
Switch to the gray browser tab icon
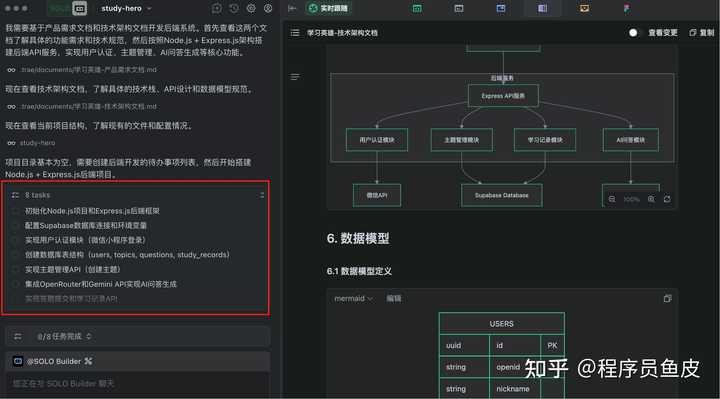(x=459, y=8)
